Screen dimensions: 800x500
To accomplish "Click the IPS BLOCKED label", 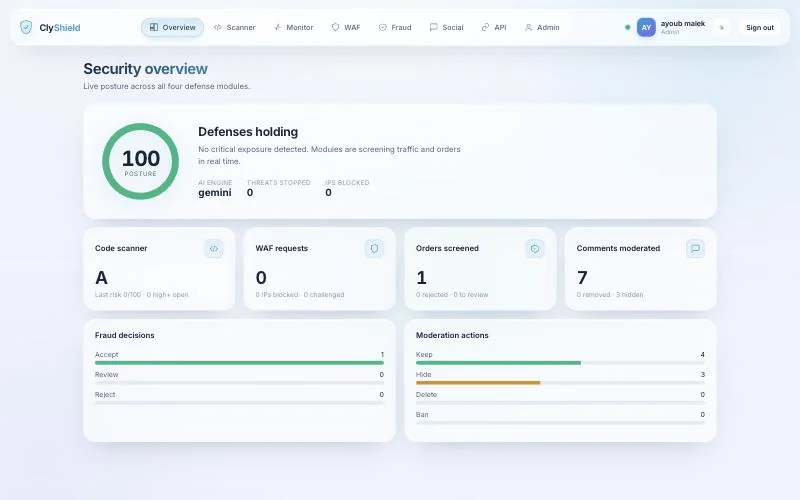I will 347,182.
